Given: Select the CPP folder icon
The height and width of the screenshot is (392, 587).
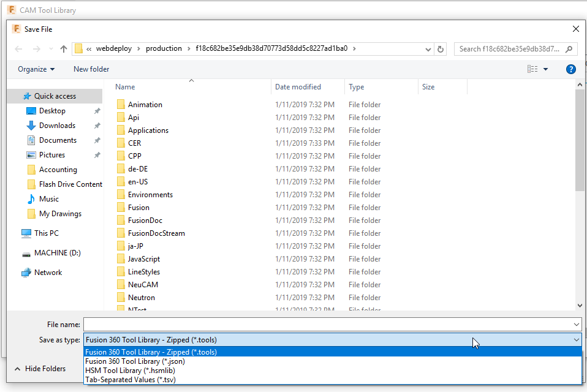Looking at the screenshot, I should pos(121,156).
